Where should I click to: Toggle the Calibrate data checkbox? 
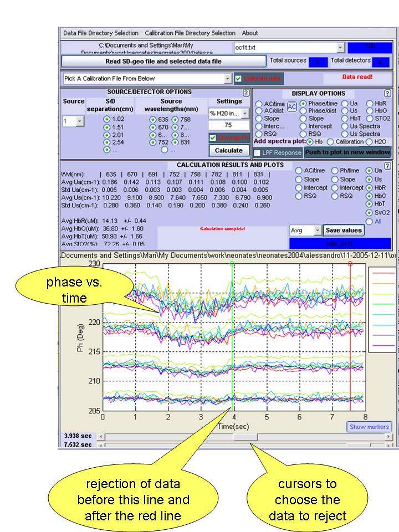pos(238,79)
